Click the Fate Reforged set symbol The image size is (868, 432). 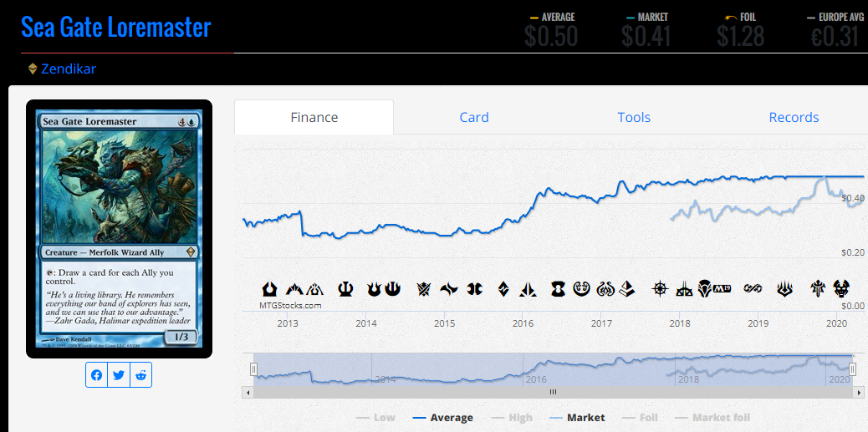pos(448,289)
